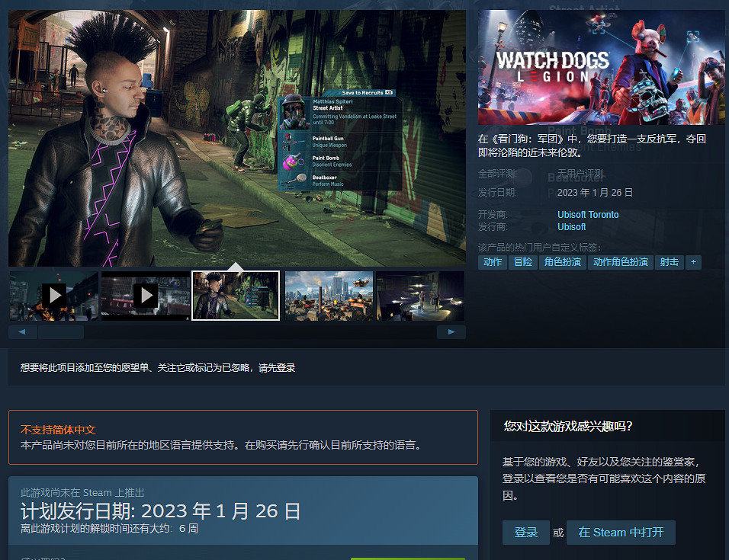This screenshot has width=729, height=560.
Task: Play the second trailer video
Action: [145, 296]
